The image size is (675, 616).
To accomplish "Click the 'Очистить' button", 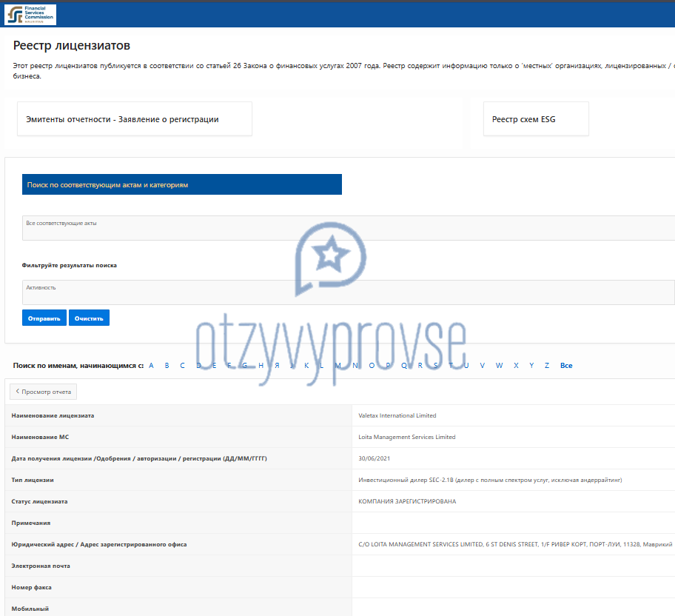I will tap(89, 318).
